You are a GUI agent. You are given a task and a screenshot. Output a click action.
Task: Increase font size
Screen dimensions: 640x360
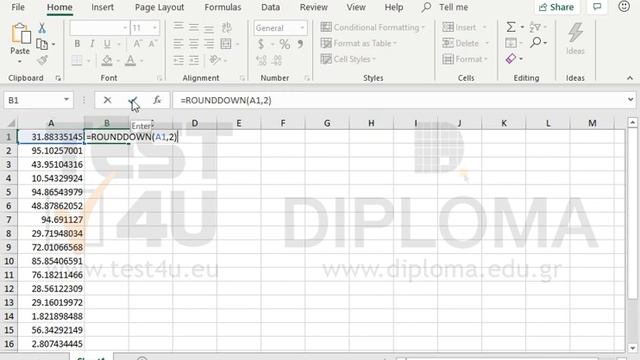click(138, 44)
